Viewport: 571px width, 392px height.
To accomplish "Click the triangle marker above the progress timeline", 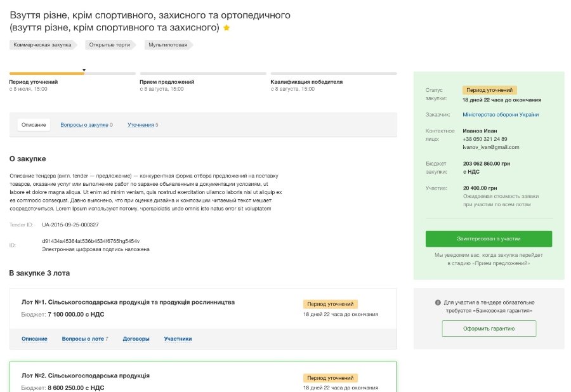I will pyautogui.click(x=84, y=70).
